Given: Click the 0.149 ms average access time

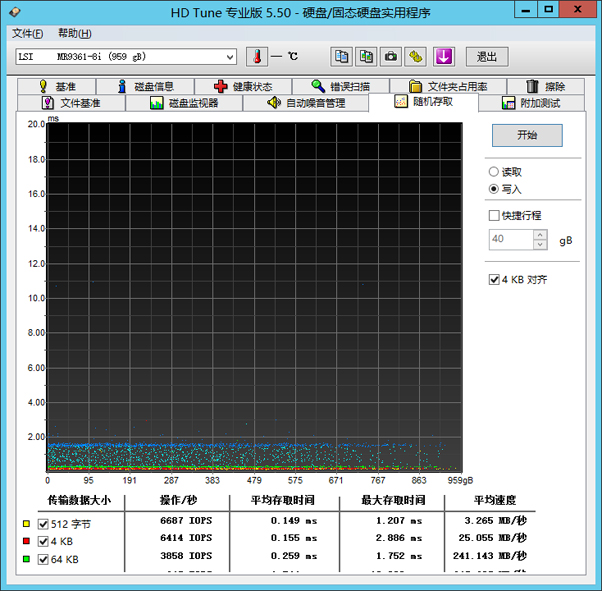Looking at the screenshot, I should pos(294,521).
